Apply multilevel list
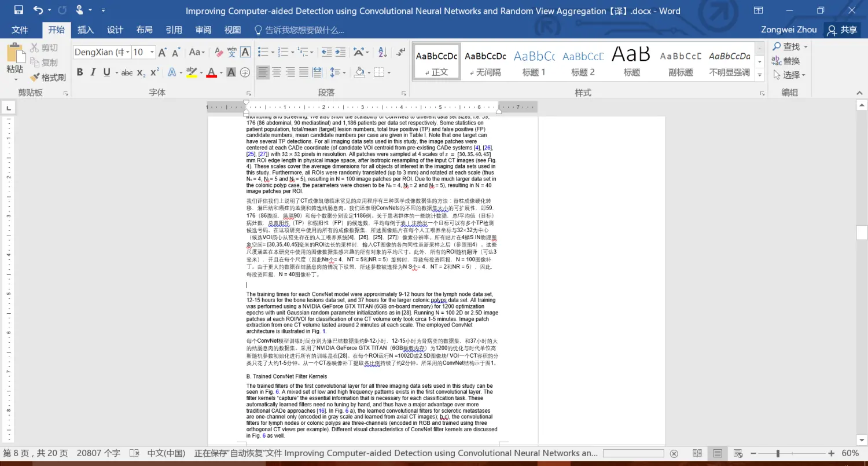This screenshot has height=466, width=868. pos(303,52)
